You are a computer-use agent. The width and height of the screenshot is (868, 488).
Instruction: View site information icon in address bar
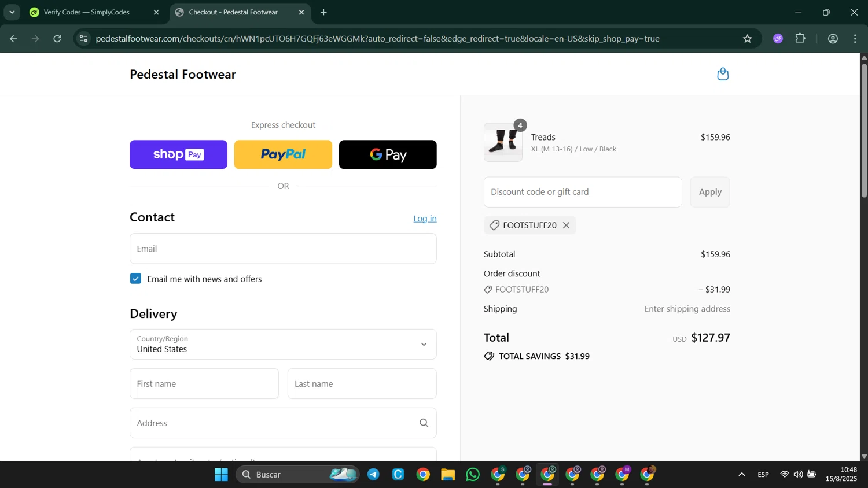click(83, 39)
